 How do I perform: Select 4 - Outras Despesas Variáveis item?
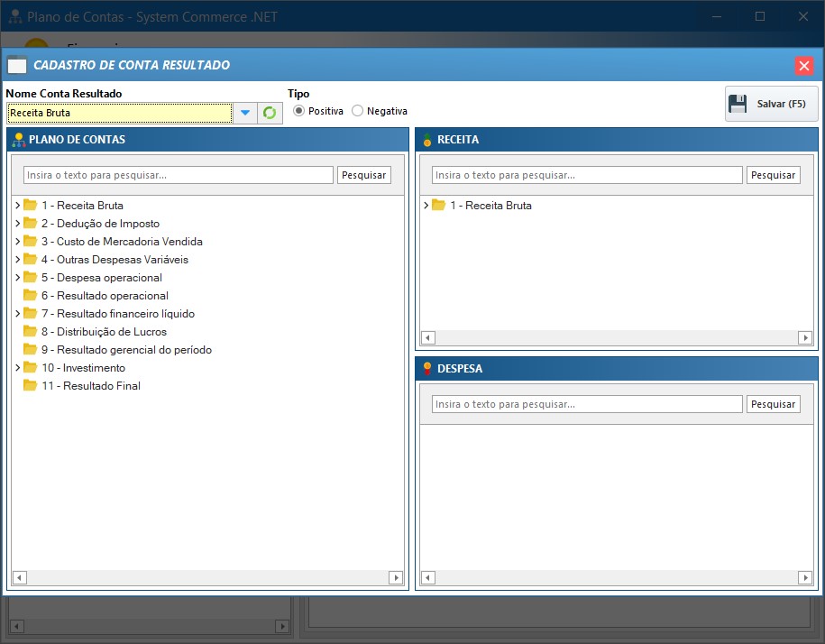pyautogui.click(x=115, y=260)
